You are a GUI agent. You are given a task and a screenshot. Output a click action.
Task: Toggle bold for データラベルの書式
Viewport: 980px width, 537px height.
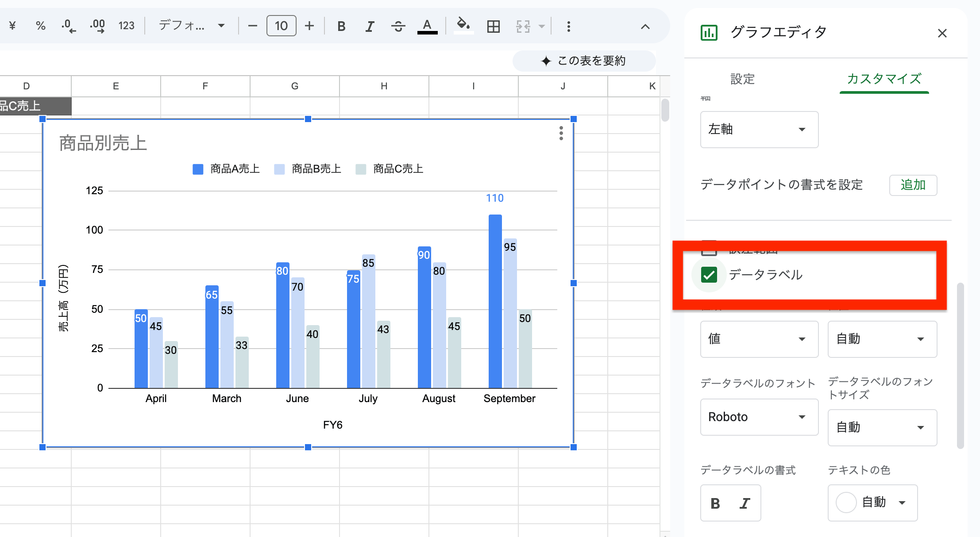[715, 503]
